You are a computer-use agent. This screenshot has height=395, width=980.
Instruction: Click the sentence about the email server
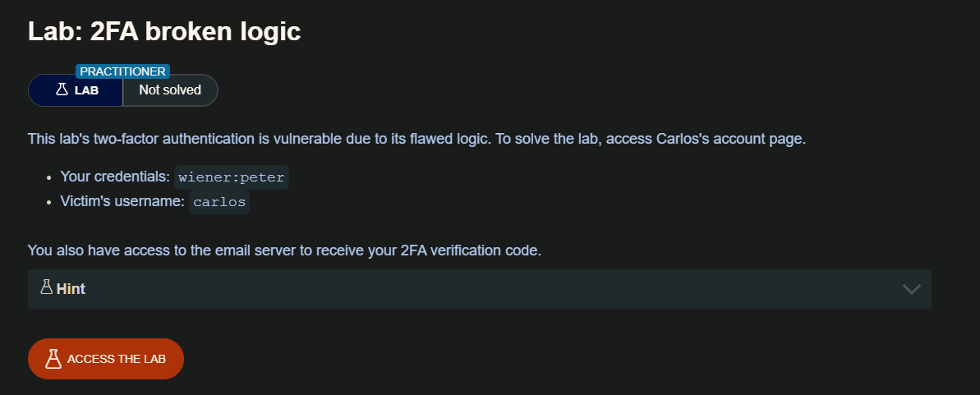point(284,250)
